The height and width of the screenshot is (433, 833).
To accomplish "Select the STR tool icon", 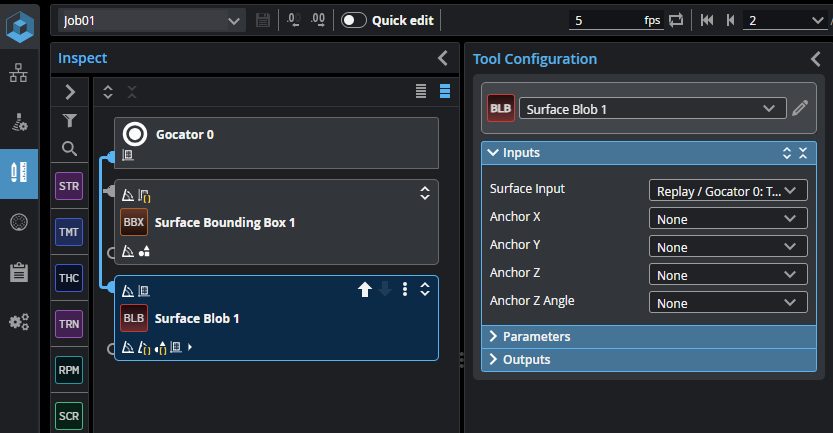I will (69, 187).
